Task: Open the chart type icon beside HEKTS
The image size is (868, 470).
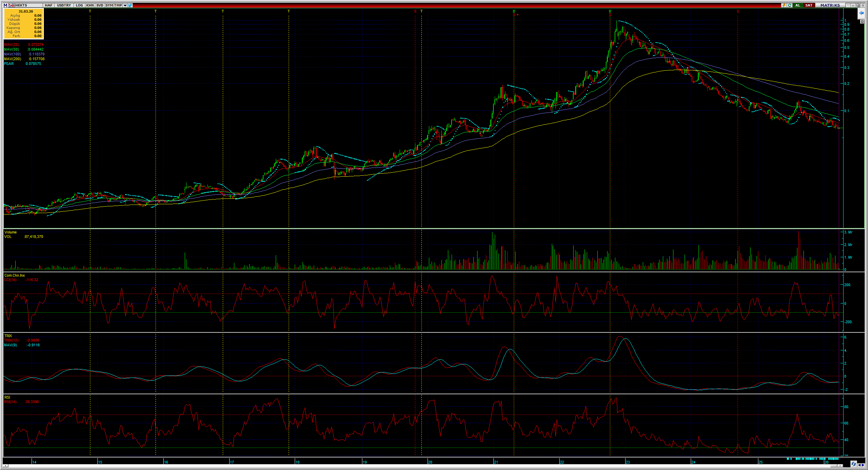Action: (12, 5)
